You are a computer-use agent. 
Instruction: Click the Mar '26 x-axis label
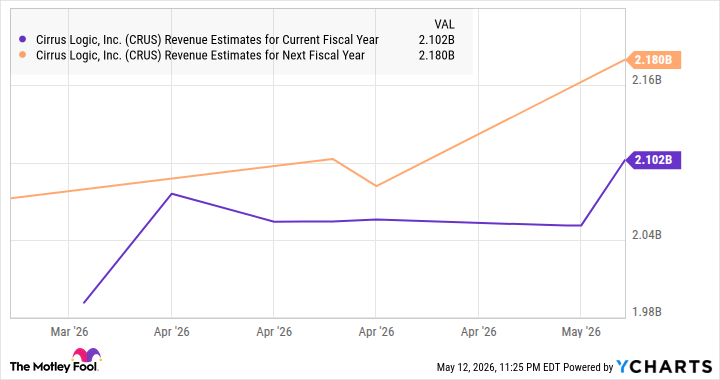pyautogui.click(x=69, y=332)
